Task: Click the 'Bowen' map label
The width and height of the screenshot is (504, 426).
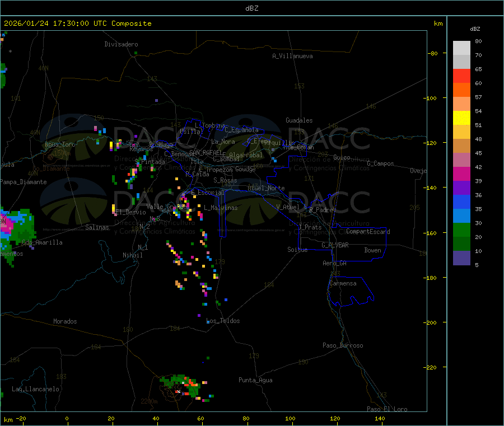Action: (372, 250)
